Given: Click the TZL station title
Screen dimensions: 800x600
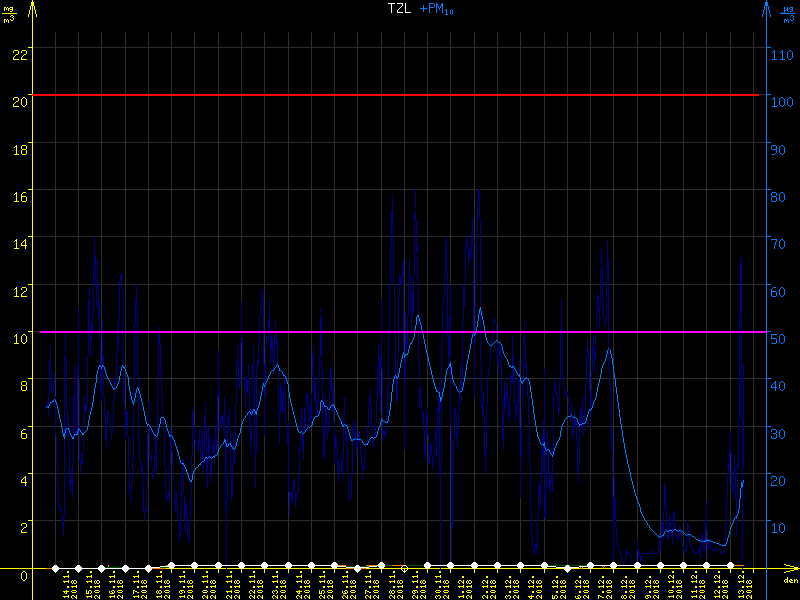Looking at the screenshot, I should [x=399, y=8].
